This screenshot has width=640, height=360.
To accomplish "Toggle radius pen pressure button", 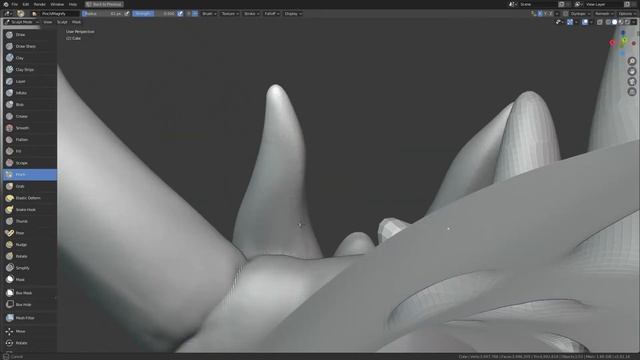I will [127, 13].
